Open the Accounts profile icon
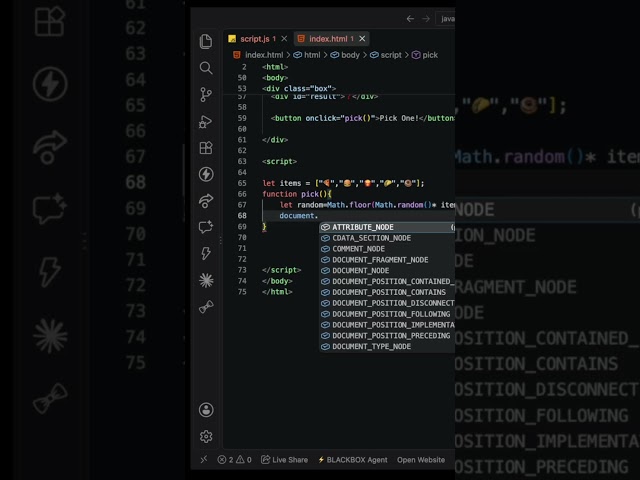The height and width of the screenshot is (480, 640). click(206, 410)
